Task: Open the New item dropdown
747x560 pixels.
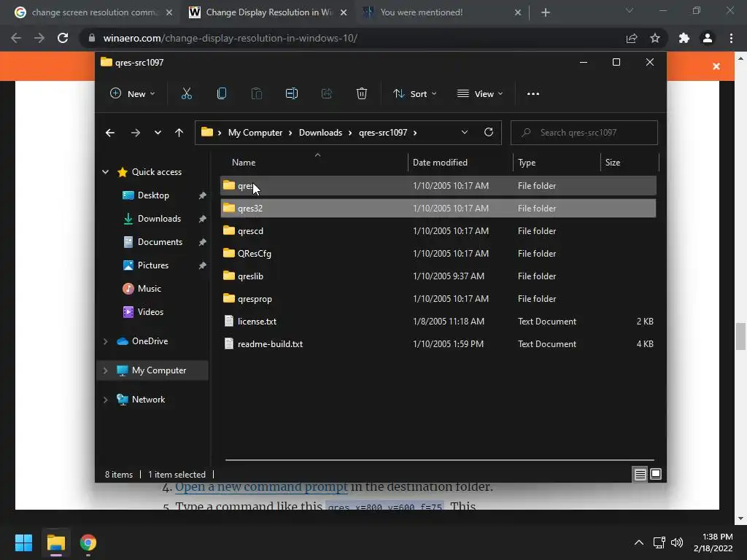Action: [133, 94]
